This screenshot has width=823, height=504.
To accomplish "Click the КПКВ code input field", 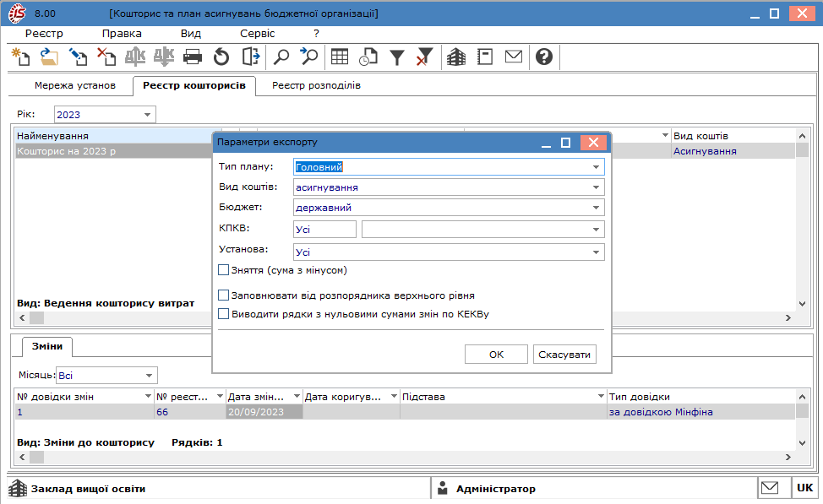I will 324,229.
